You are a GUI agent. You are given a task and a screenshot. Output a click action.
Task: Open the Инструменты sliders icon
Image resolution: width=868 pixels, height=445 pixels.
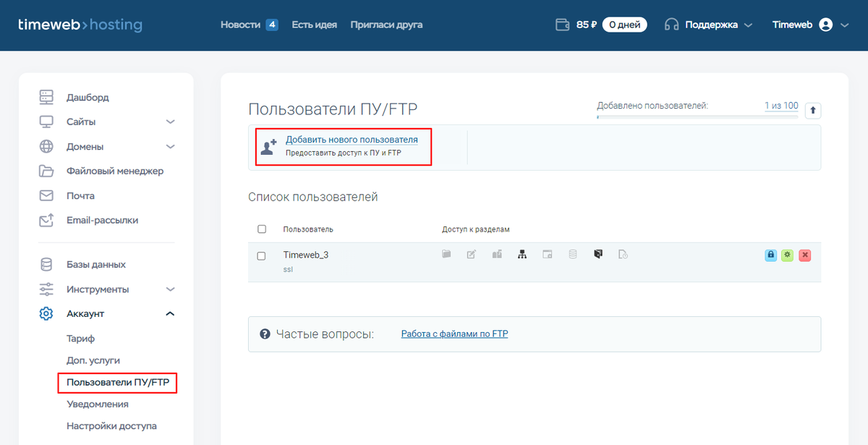coord(46,289)
